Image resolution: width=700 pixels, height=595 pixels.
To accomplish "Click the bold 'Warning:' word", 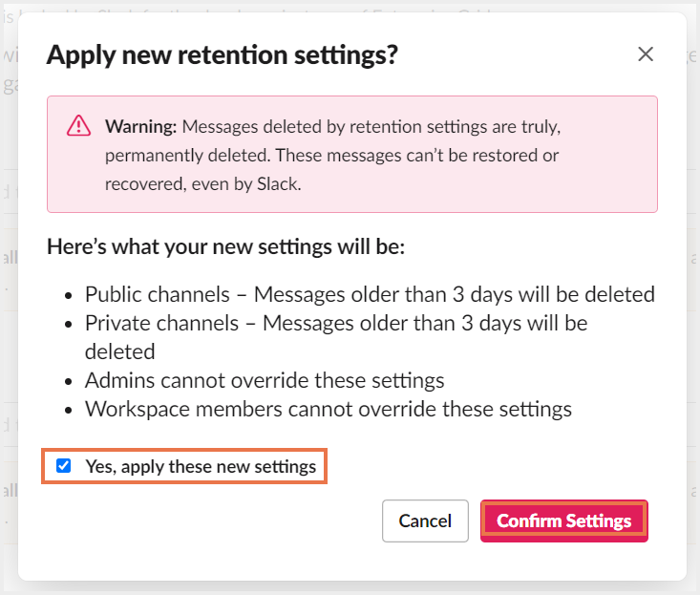I will (x=140, y=126).
